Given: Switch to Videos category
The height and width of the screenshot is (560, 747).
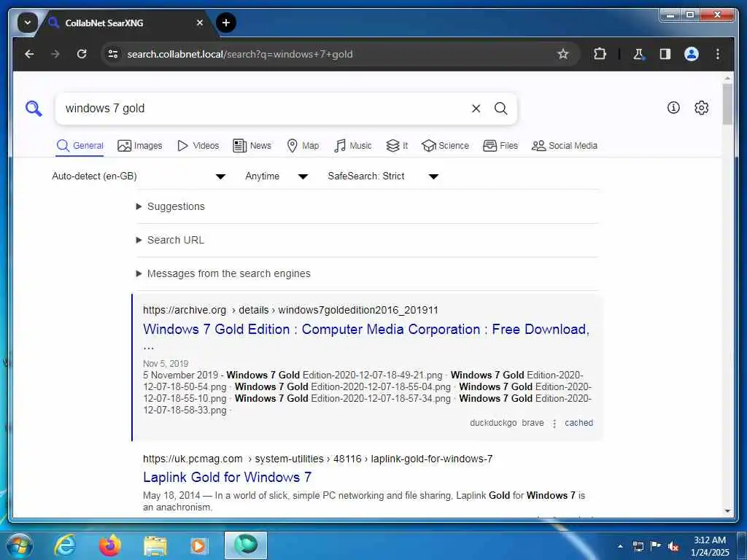Looking at the screenshot, I should 198,146.
